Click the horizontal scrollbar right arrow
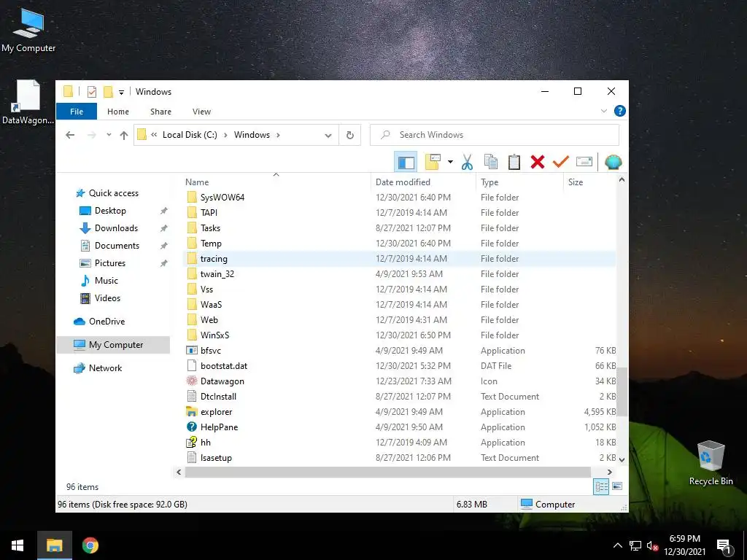The image size is (747, 560). [x=609, y=472]
